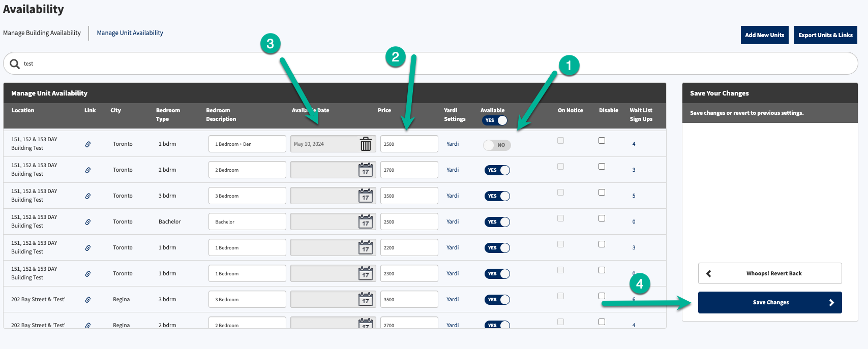Open wait list count for 1 Bedroom + Den row

coord(634,144)
